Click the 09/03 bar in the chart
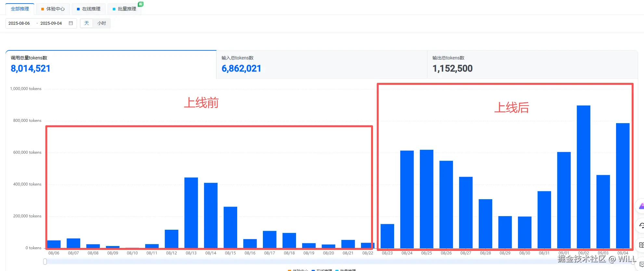644x271 pixels. (603, 212)
